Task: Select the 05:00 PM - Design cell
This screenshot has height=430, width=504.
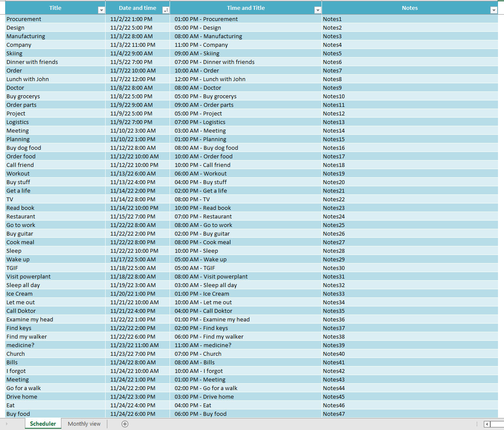Action: click(246, 27)
